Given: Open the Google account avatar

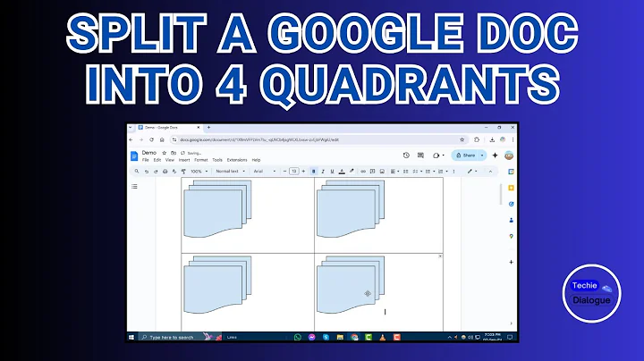Looking at the screenshot, I should [508, 155].
